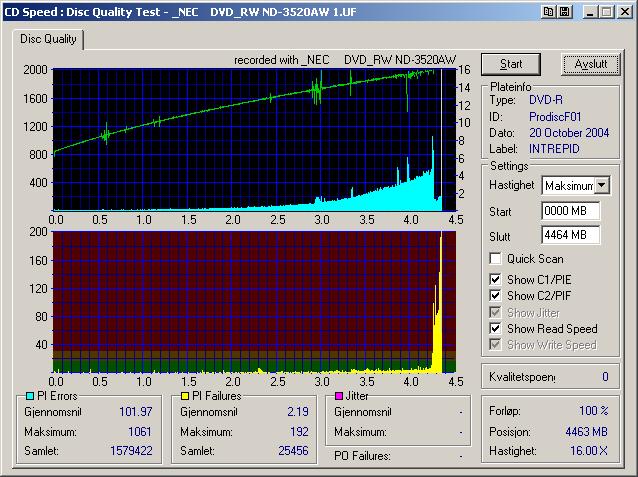638x477 pixels.
Task: Toggle the Show Read Speed checkbox
Action: point(495,328)
